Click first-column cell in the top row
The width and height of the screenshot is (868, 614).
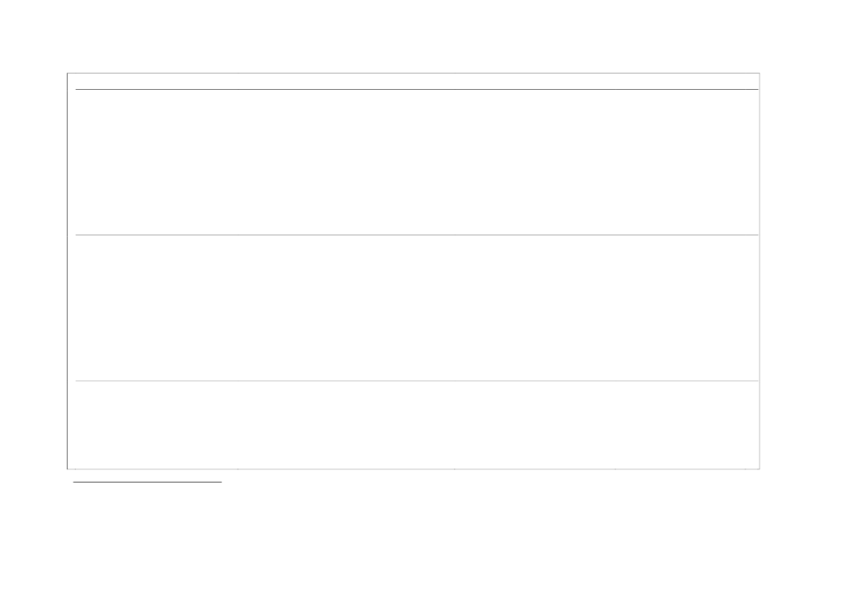click(156, 162)
